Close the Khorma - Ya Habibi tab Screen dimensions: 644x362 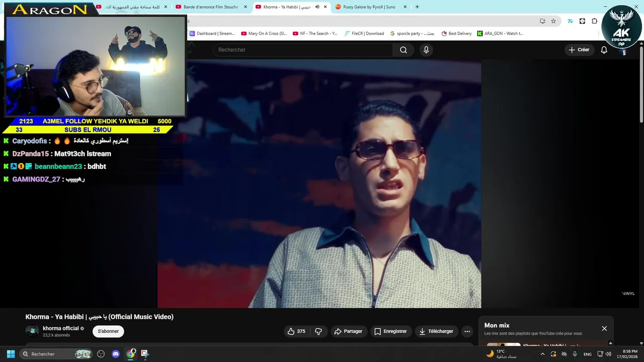pyautogui.click(x=326, y=7)
